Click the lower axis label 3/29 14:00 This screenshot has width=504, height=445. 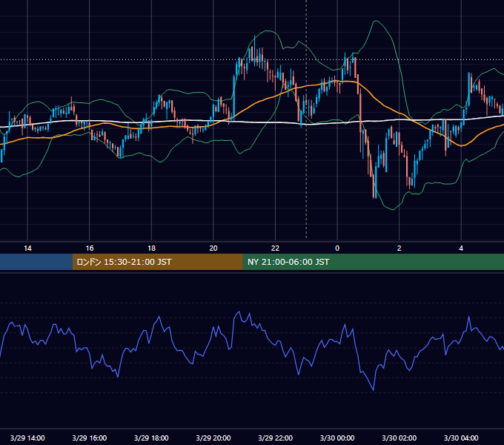27,438
